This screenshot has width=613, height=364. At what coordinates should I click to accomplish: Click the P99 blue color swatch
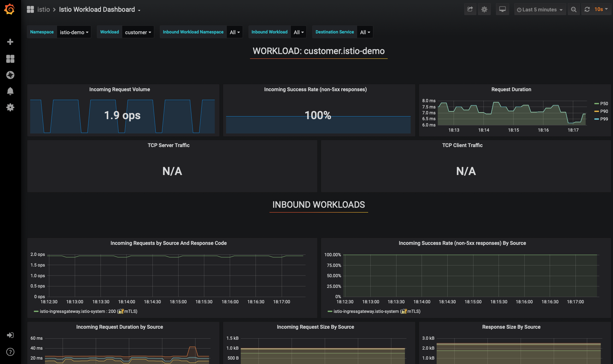tap(596, 119)
